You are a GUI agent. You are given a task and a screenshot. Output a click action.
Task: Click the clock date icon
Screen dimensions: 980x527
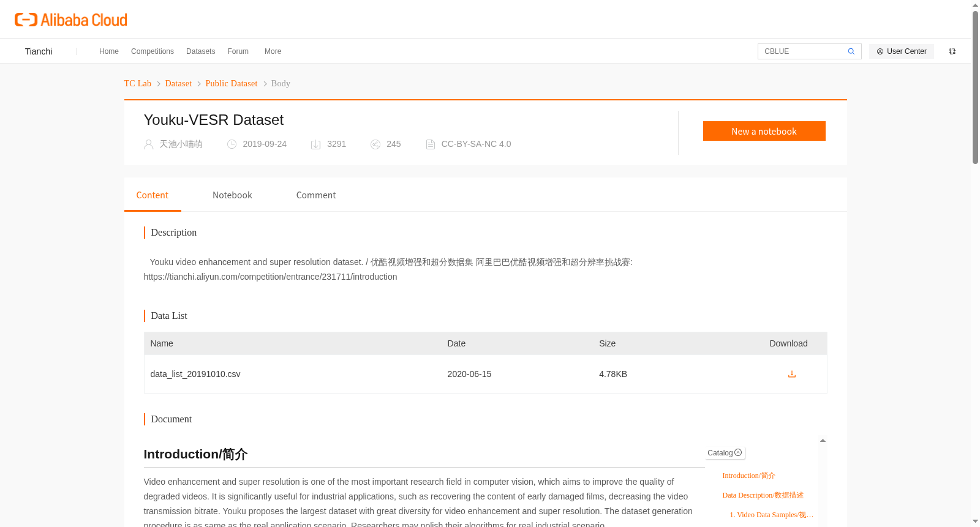tap(232, 144)
